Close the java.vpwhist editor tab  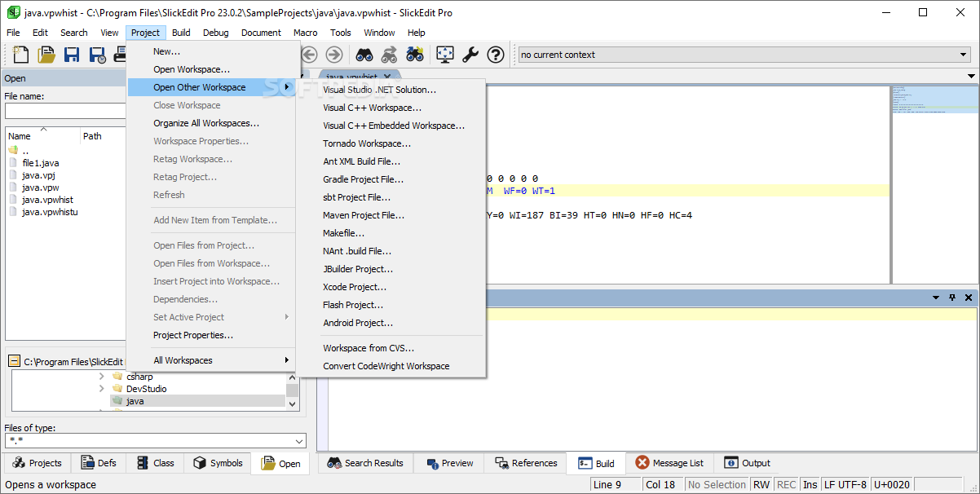click(387, 77)
